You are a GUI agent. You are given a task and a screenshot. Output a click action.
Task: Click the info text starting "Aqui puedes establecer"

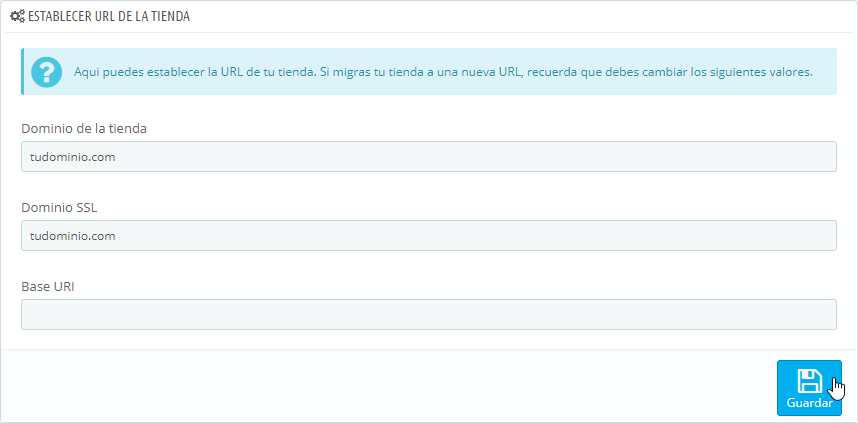click(x=443, y=72)
